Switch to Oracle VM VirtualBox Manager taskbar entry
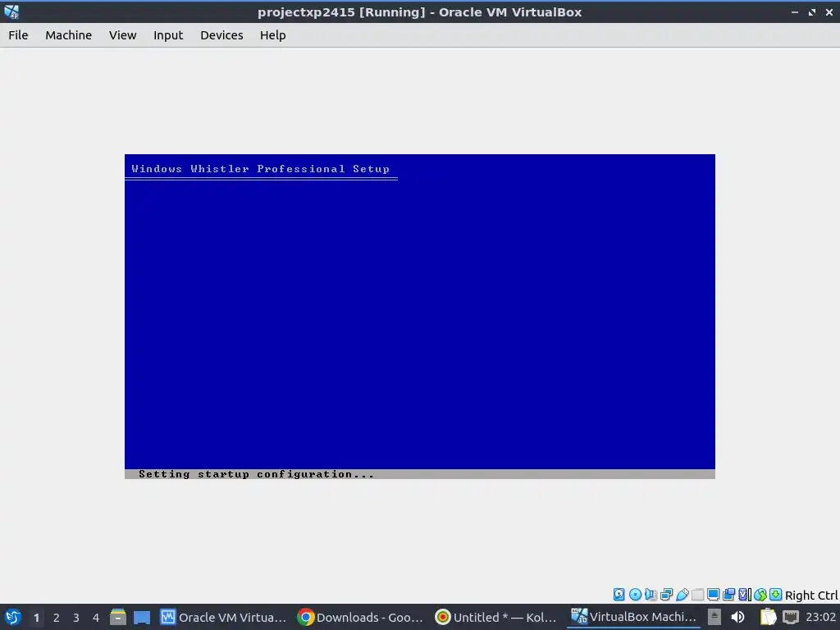 [224, 618]
